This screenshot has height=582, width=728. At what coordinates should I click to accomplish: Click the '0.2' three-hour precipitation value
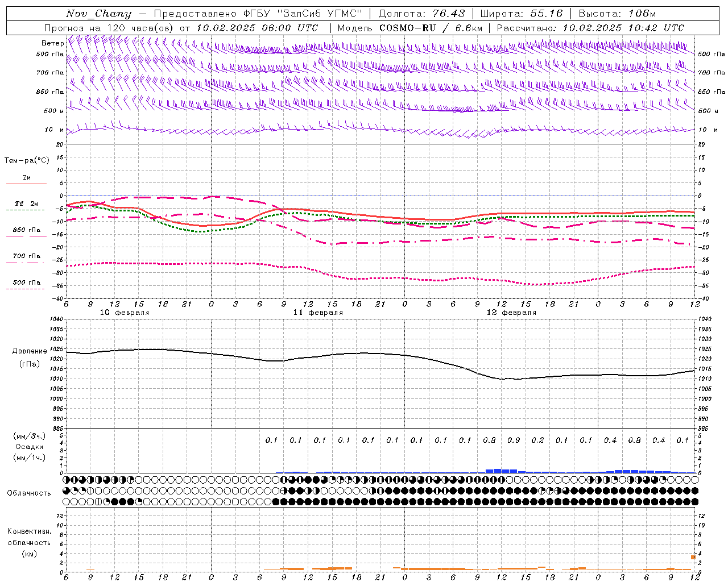537,440
